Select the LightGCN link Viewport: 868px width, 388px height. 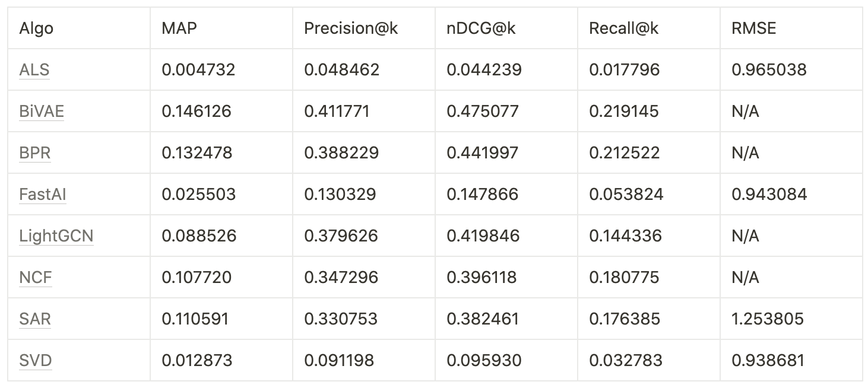click(x=56, y=236)
